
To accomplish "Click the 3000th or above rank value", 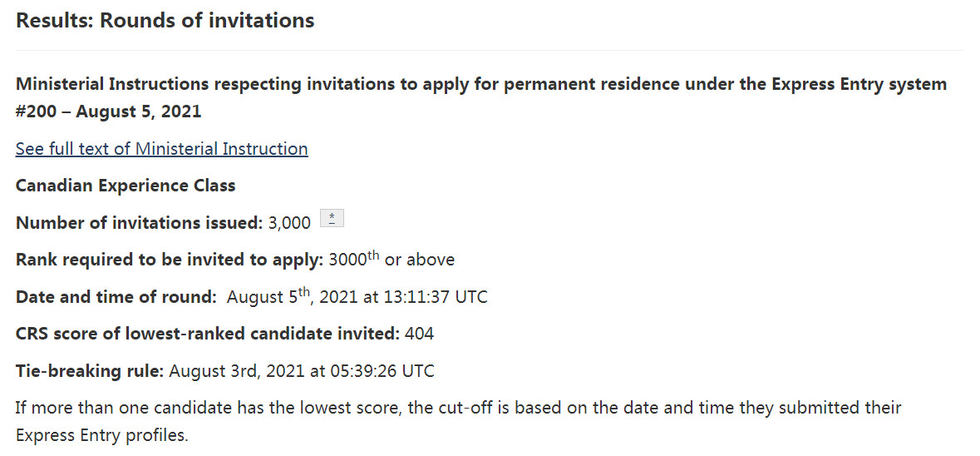I will (x=391, y=260).
